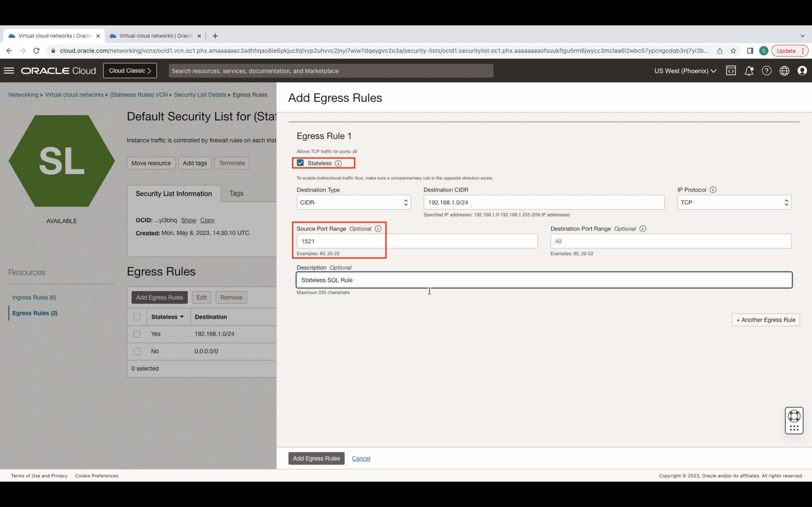Open the Cloud Shell developer console icon
Image resolution: width=812 pixels, height=507 pixels.
tap(731, 70)
